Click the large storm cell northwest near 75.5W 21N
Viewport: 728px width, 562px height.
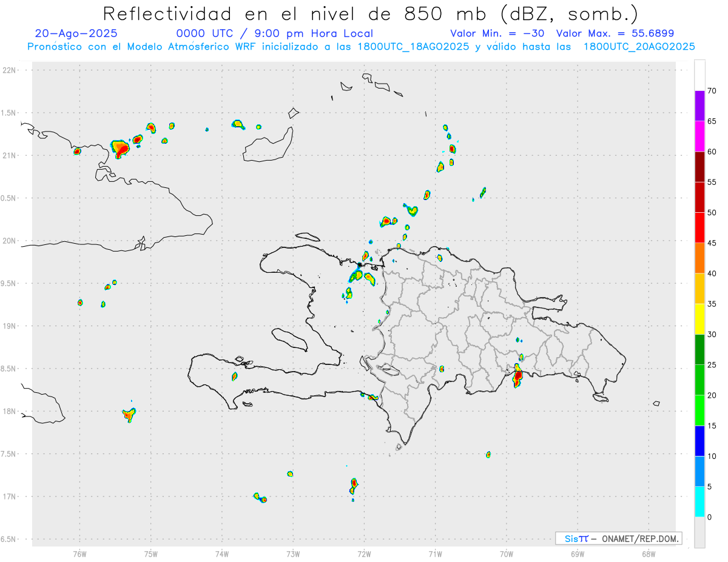[x=120, y=148]
